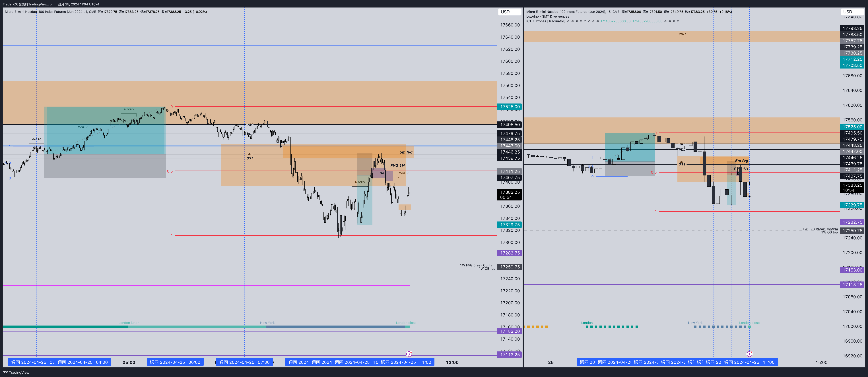This screenshot has width=868, height=377.
Task: Click the 04:00 time marker on left chart
Action: (x=83, y=362)
